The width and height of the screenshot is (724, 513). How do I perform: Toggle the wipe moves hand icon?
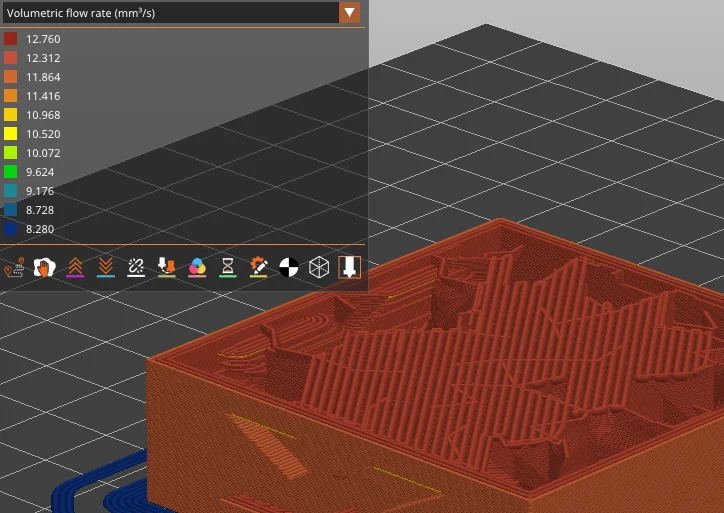(44, 267)
